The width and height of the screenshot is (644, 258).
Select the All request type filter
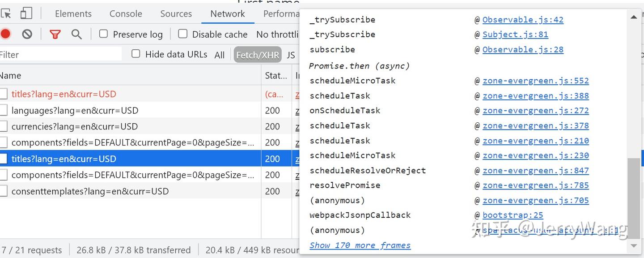coord(219,55)
